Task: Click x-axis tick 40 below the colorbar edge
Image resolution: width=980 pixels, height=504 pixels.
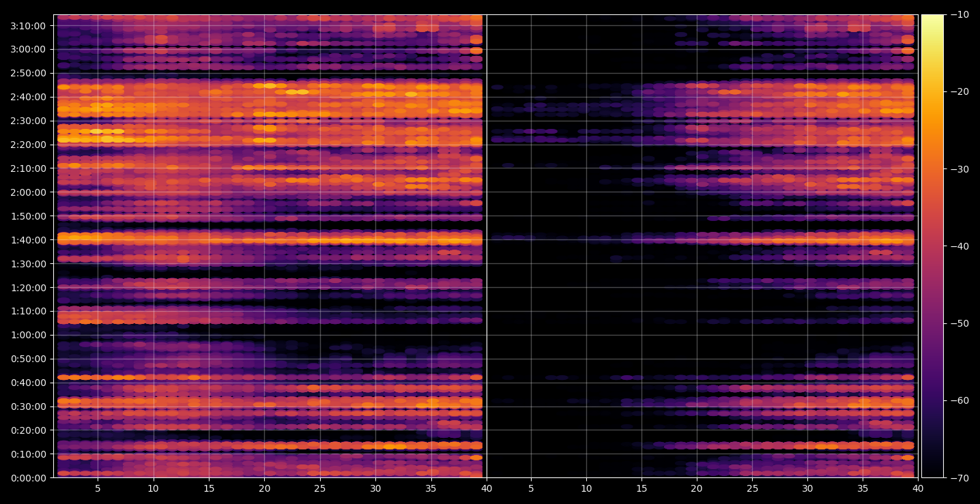Action: (918, 489)
